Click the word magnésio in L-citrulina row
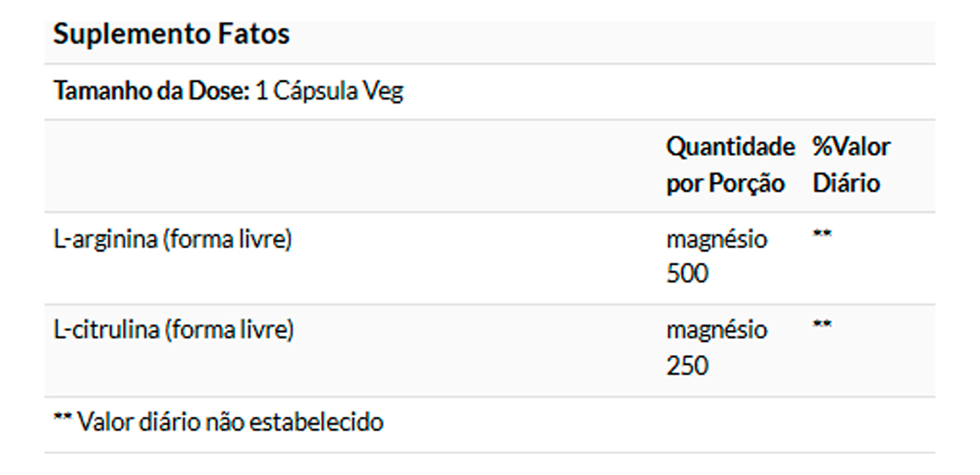 point(716,329)
